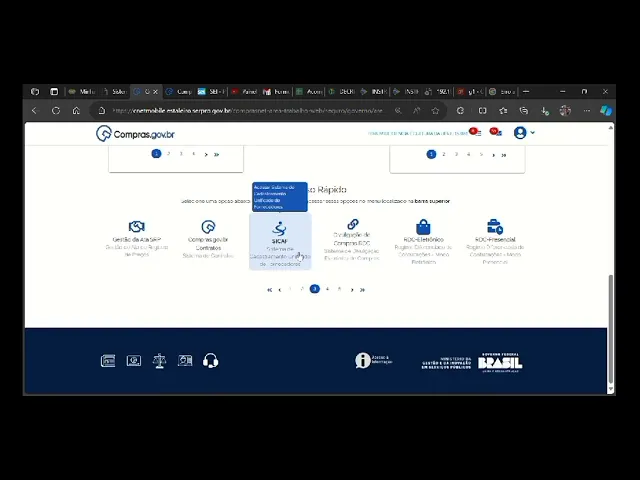Switch to the Painel browser tab
640x480 pixels.
point(244,92)
